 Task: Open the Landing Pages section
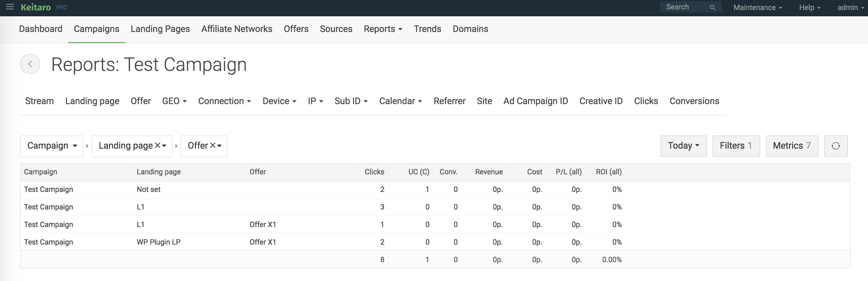click(x=160, y=29)
